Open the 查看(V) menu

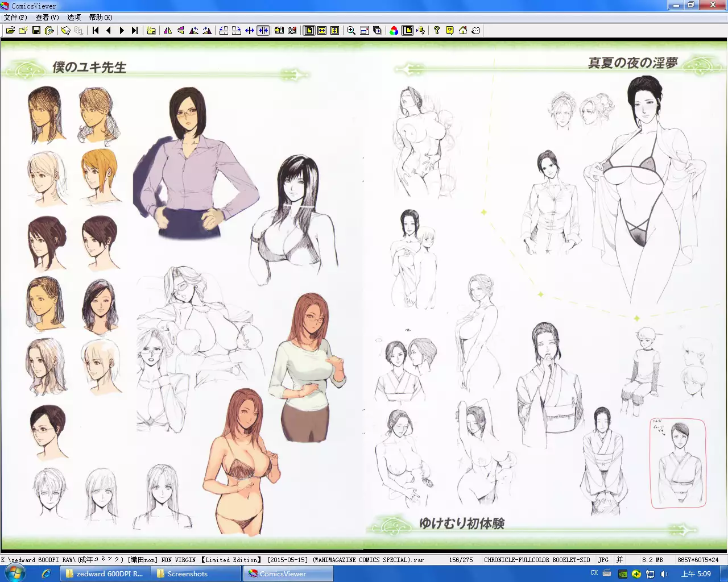(47, 18)
